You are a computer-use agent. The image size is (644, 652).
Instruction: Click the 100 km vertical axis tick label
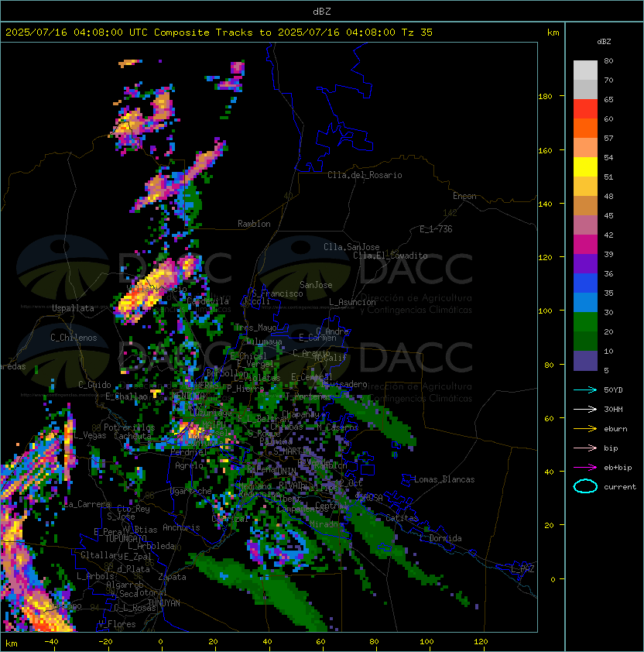(x=545, y=311)
